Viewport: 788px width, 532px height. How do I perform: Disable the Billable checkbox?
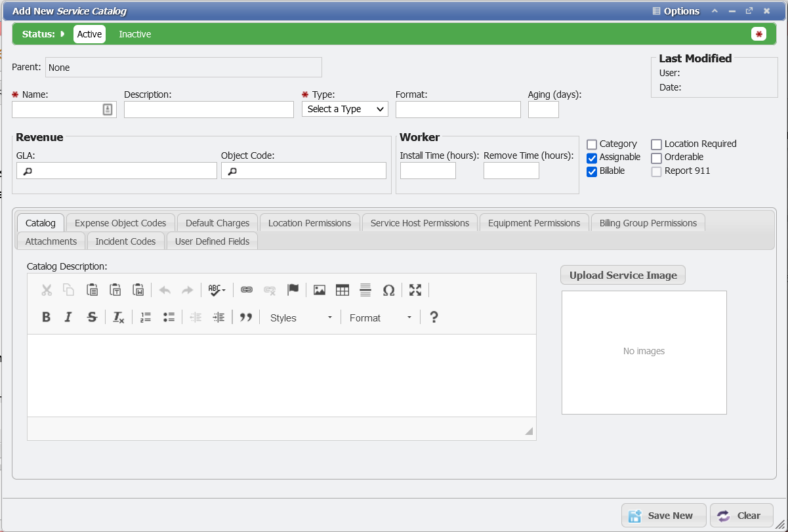[592, 171]
